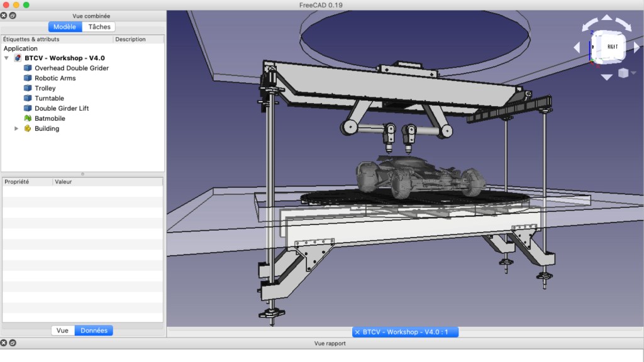The height and width of the screenshot is (362, 644).
Task: Float the Vue rapport panel
Action: [x=13, y=343]
